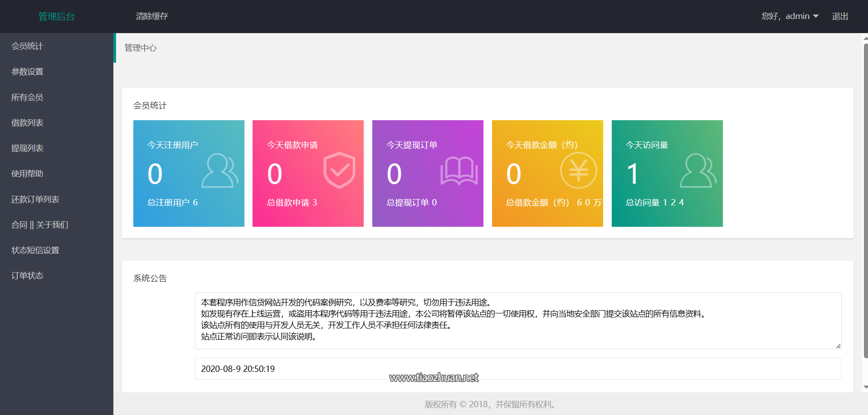868x415 pixels.
Task: Open 参数设置 from the sidebar
Action: 27,71
